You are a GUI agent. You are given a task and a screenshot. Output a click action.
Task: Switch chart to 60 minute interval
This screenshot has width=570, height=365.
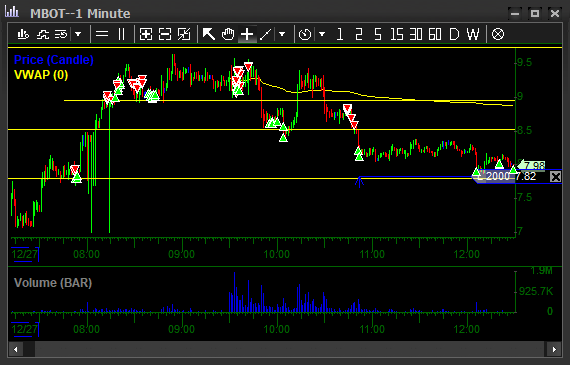pos(435,35)
